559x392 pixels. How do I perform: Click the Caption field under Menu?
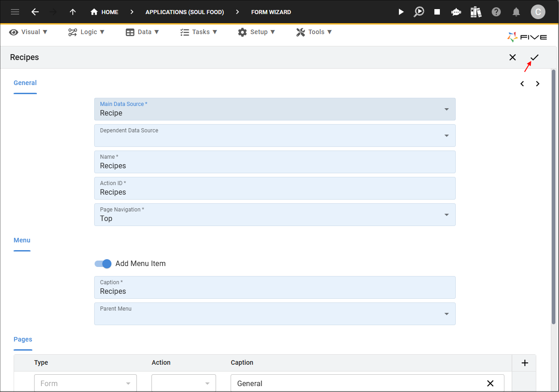pyautogui.click(x=275, y=287)
